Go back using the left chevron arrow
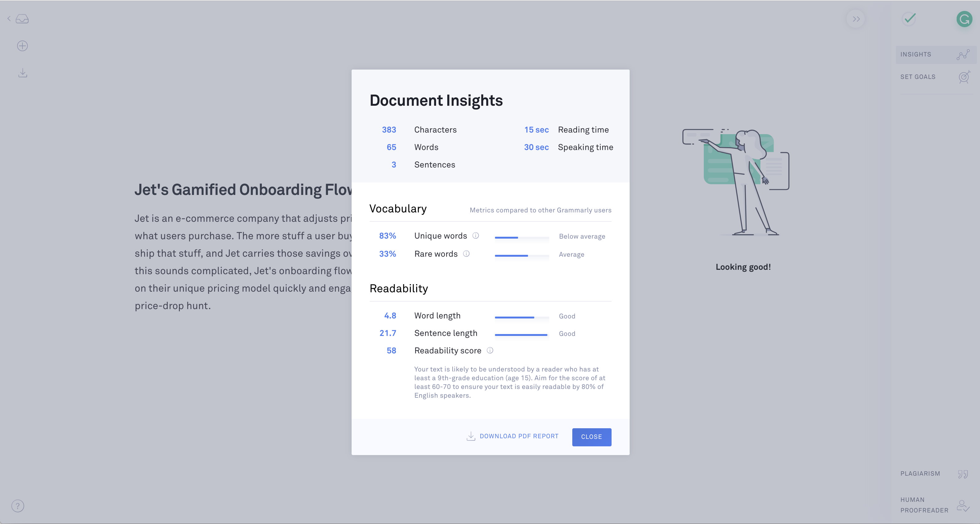Image resolution: width=980 pixels, height=524 pixels. pos(9,18)
